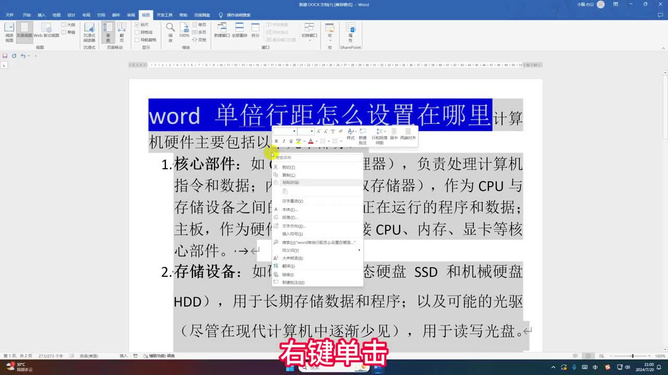Expand Synonyms submenu arrow

click(x=359, y=250)
